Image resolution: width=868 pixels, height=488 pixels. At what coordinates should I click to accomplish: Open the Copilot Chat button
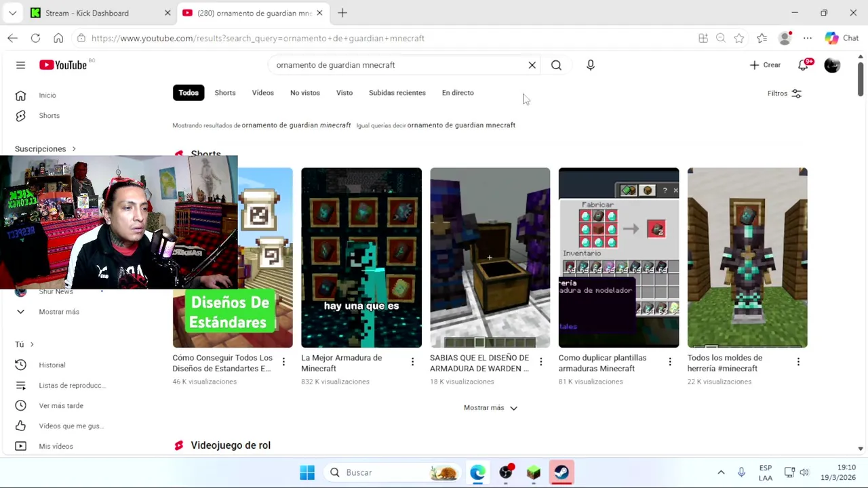click(842, 39)
